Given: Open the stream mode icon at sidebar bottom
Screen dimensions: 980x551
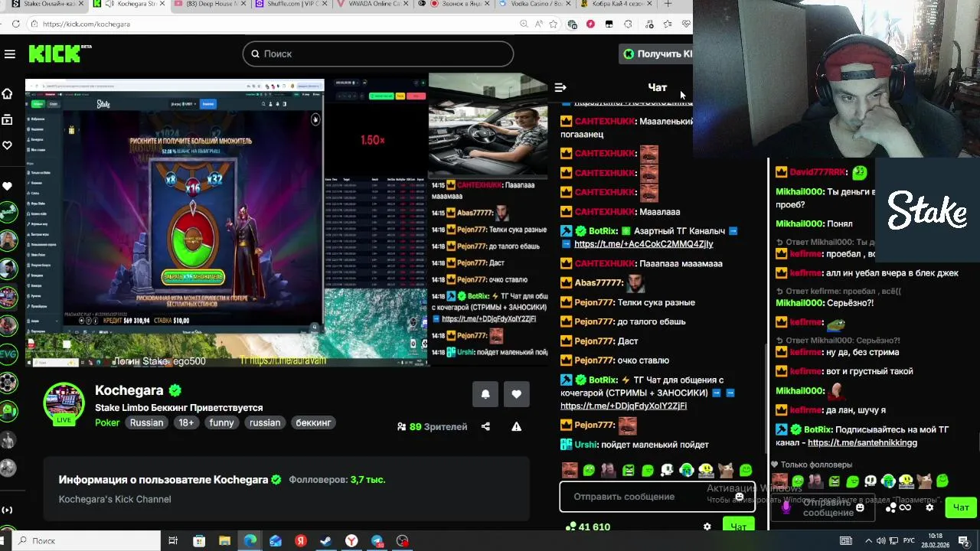Looking at the screenshot, I should (x=8, y=510).
